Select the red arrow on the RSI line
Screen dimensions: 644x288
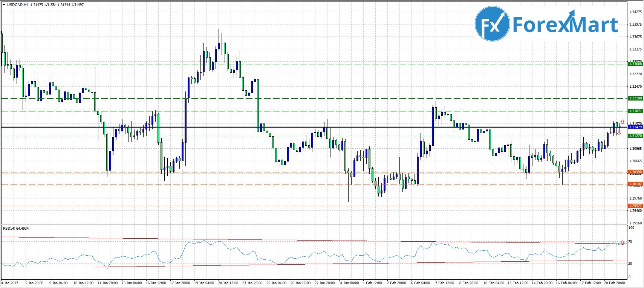pyautogui.click(x=623, y=242)
